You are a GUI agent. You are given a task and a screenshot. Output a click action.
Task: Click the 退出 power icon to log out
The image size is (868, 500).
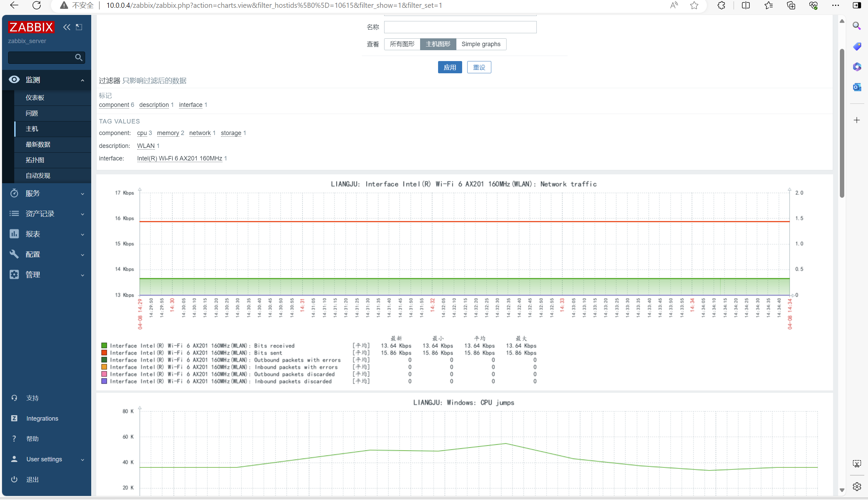point(14,479)
